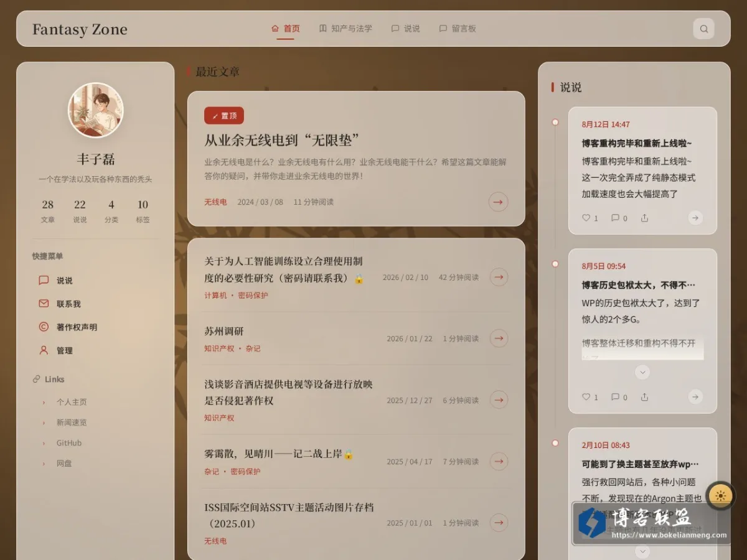
Task: Share the 8月12日 14:47 post
Action: [644, 218]
